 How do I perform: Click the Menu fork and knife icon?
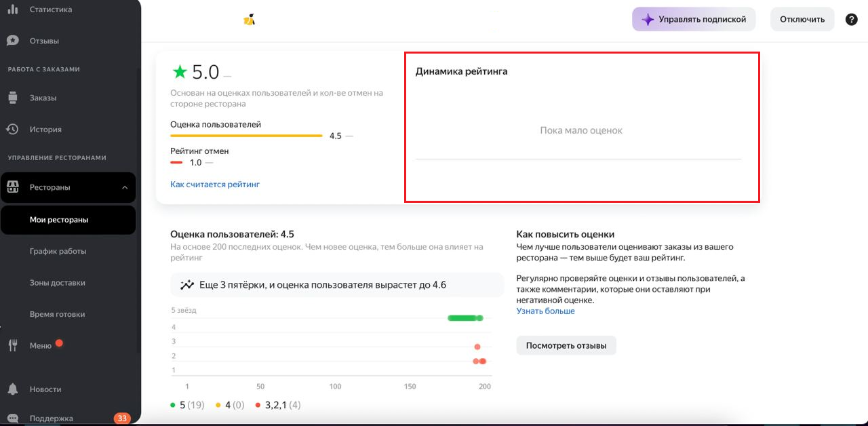(x=12, y=345)
